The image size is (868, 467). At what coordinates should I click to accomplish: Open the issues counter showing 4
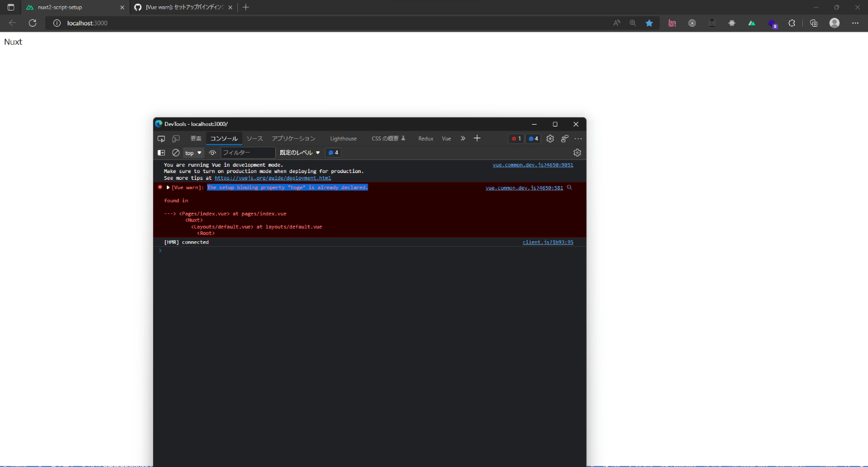(x=533, y=138)
